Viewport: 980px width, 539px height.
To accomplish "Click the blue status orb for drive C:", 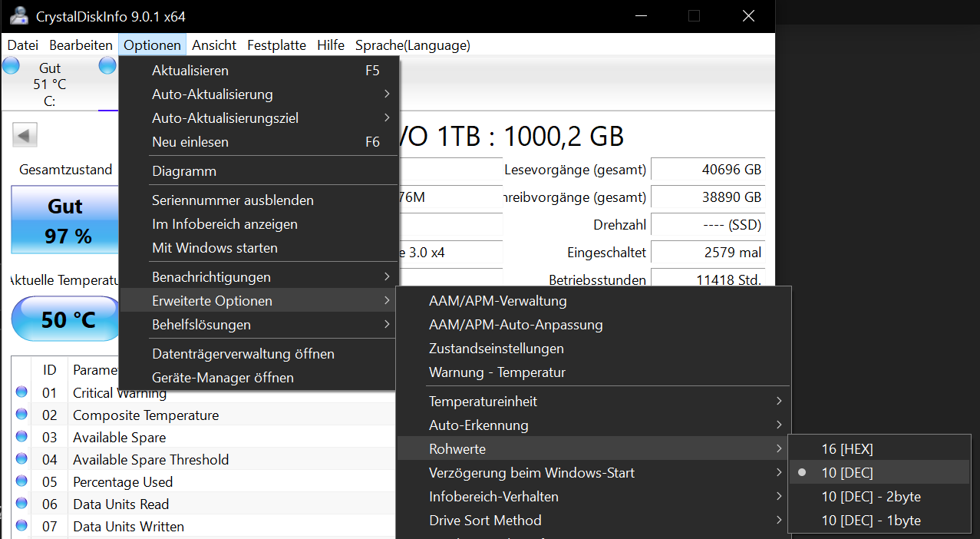I will pos(12,66).
